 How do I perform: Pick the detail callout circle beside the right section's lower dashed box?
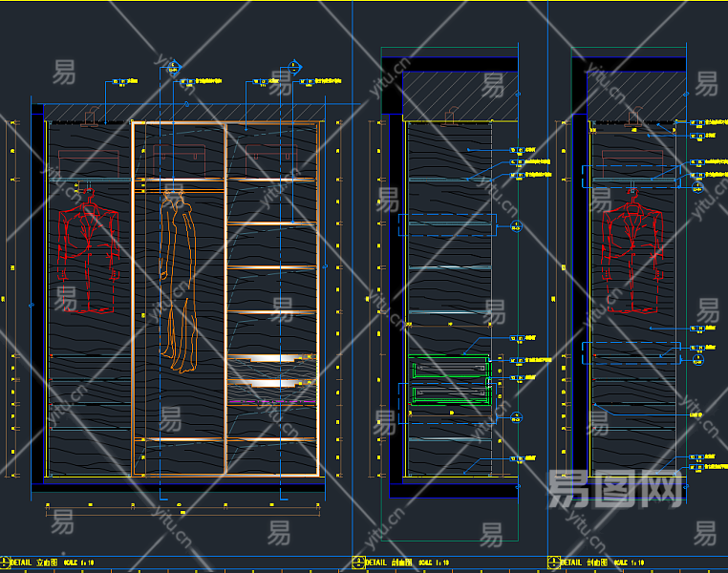[x=697, y=360]
